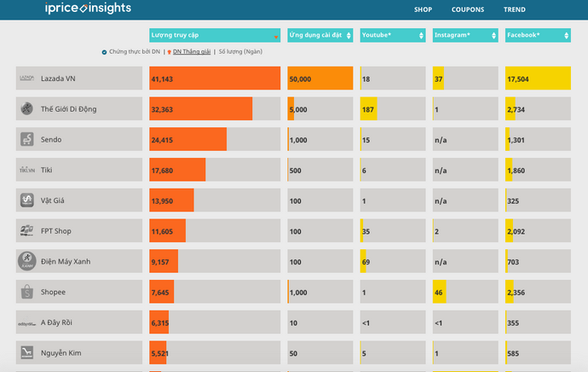Click the Vật Giá logo icon
The image size is (588, 372).
(26, 201)
